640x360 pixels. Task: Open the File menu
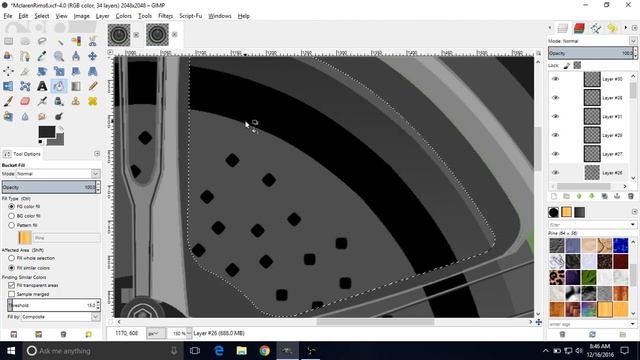tap(8, 16)
